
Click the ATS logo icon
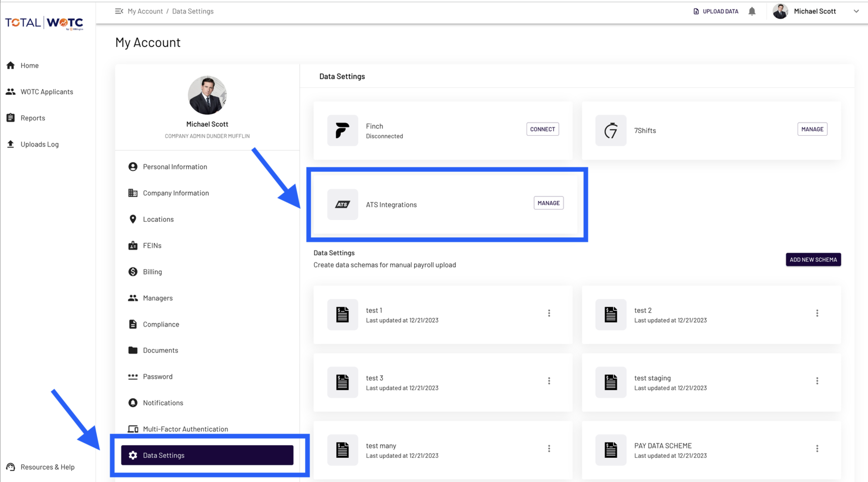342,205
